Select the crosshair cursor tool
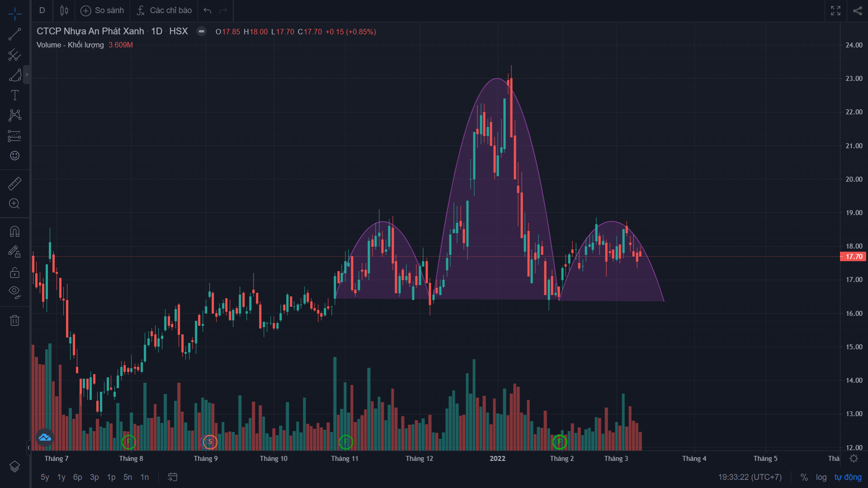The height and width of the screenshot is (488, 868). pos(14,14)
